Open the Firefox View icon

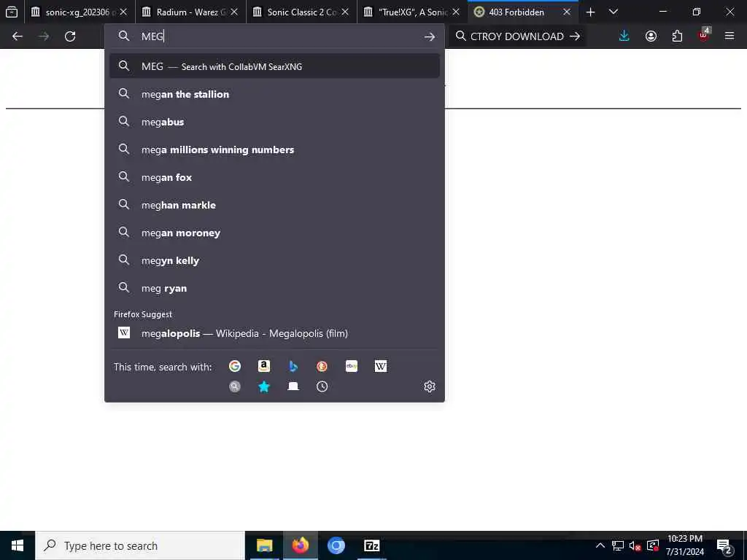point(12,12)
